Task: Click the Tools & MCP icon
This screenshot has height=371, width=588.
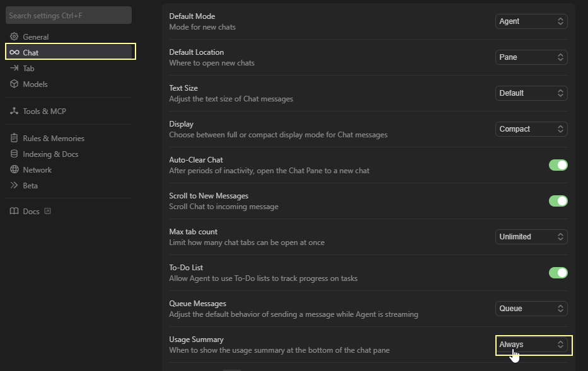Action: click(14, 111)
